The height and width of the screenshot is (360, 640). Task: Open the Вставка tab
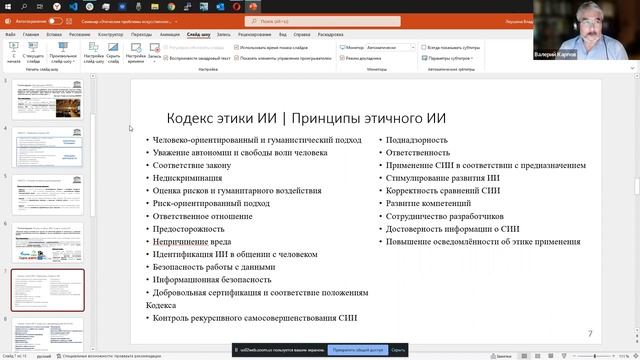[x=54, y=35]
